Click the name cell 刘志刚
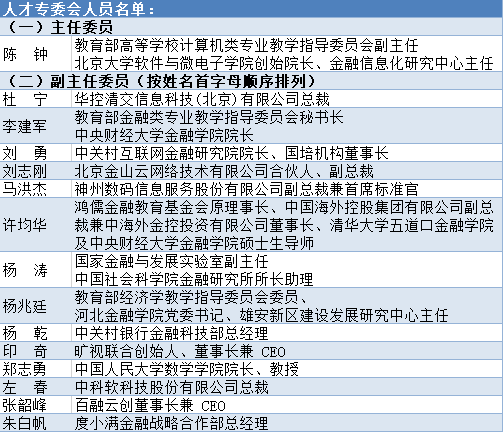 pyautogui.click(x=36, y=171)
